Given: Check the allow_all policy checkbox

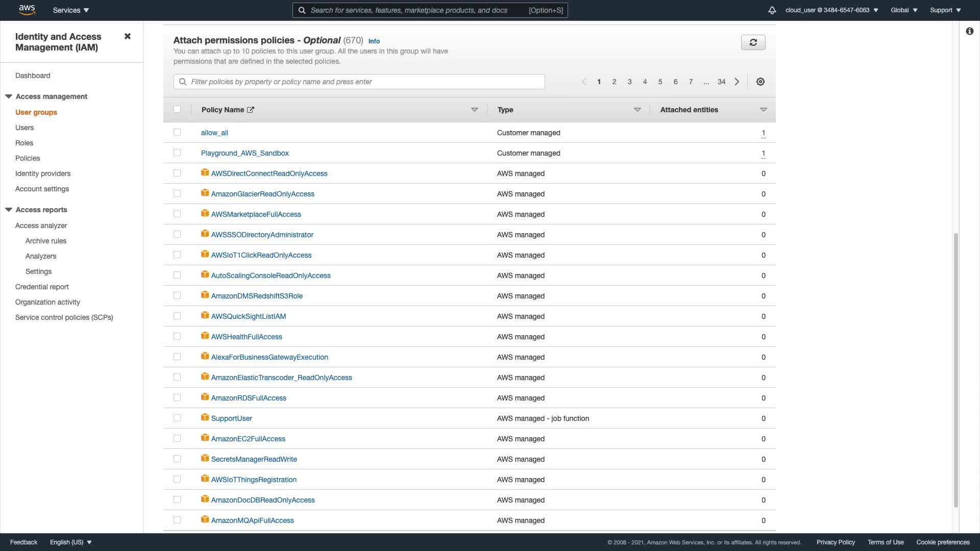Looking at the screenshot, I should coord(177,132).
